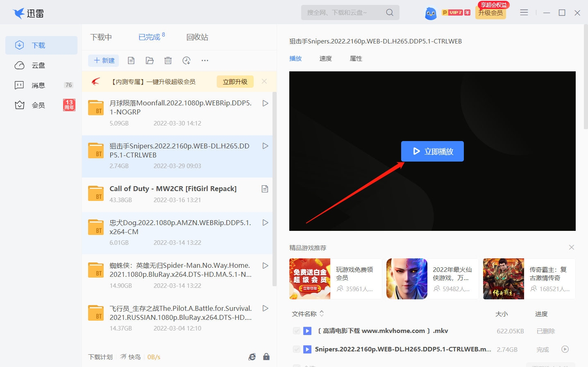Toggle checkbox for 高清电影下载 mkv file
Image resolution: width=588 pixels, height=367 pixels.
coord(297,331)
